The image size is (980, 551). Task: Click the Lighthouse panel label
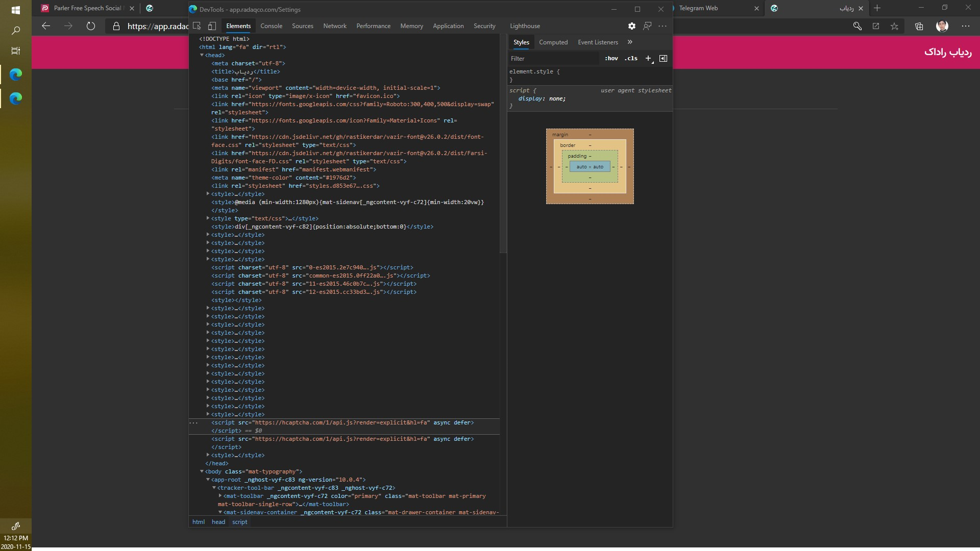[x=525, y=26]
